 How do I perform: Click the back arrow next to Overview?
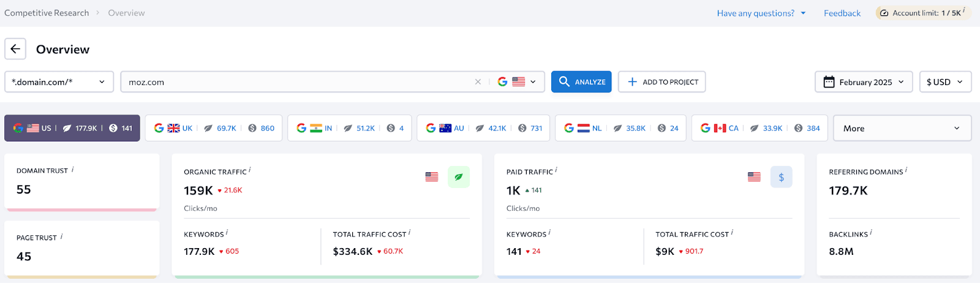pyautogui.click(x=15, y=49)
